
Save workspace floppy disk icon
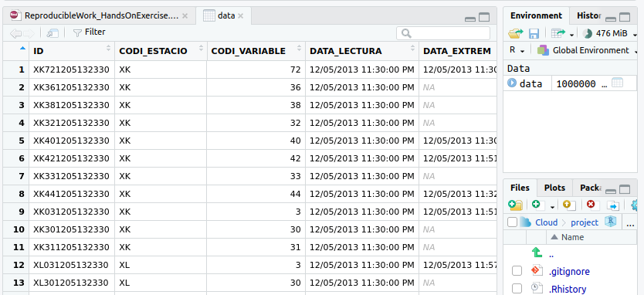(534, 33)
